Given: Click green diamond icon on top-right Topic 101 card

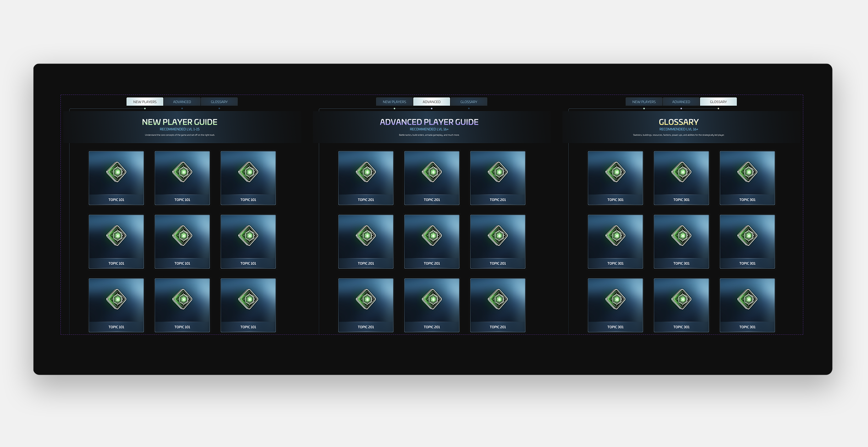Looking at the screenshot, I should coord(248,172).
